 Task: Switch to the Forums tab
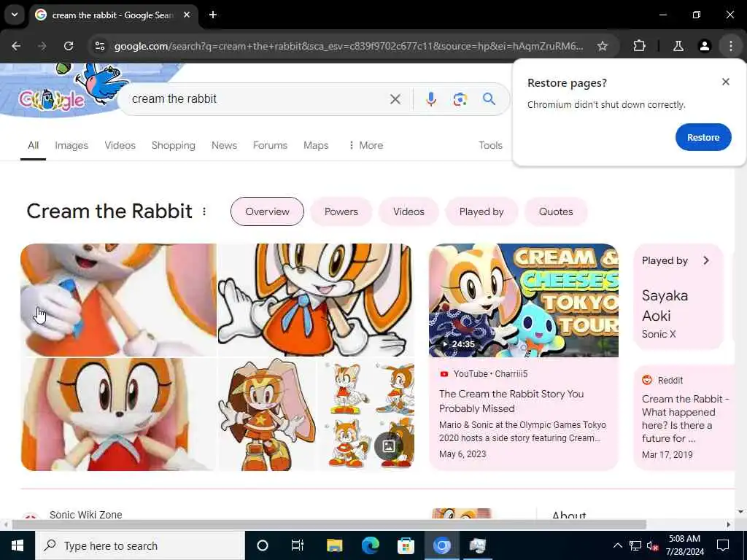point(270,145)
